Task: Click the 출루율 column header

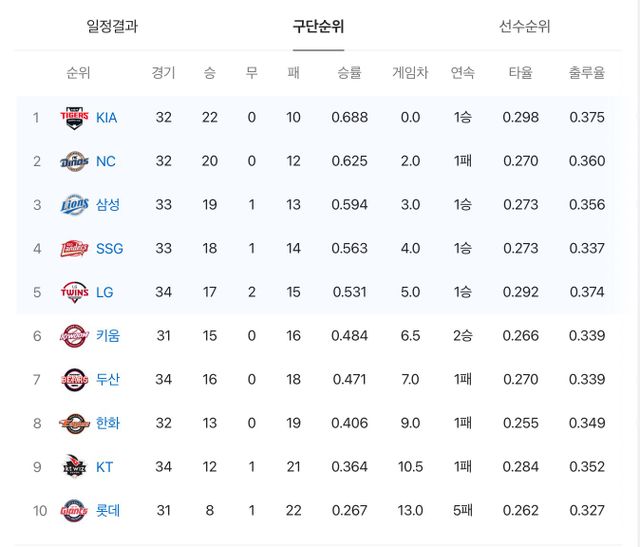Action: point(587,73)
